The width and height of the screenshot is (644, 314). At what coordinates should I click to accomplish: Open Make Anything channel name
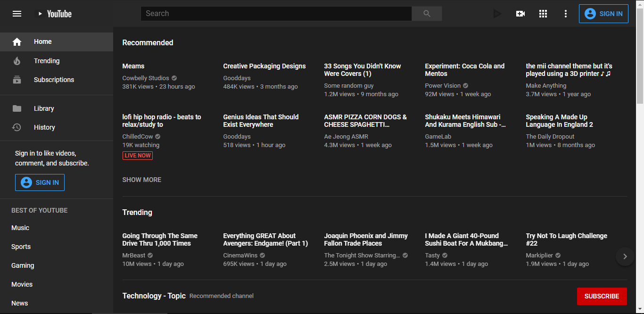coord(546,85)
